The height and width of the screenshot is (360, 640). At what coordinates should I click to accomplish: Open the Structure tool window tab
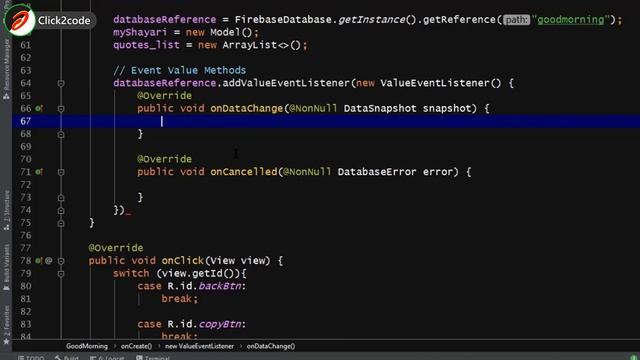pos(6,210)
